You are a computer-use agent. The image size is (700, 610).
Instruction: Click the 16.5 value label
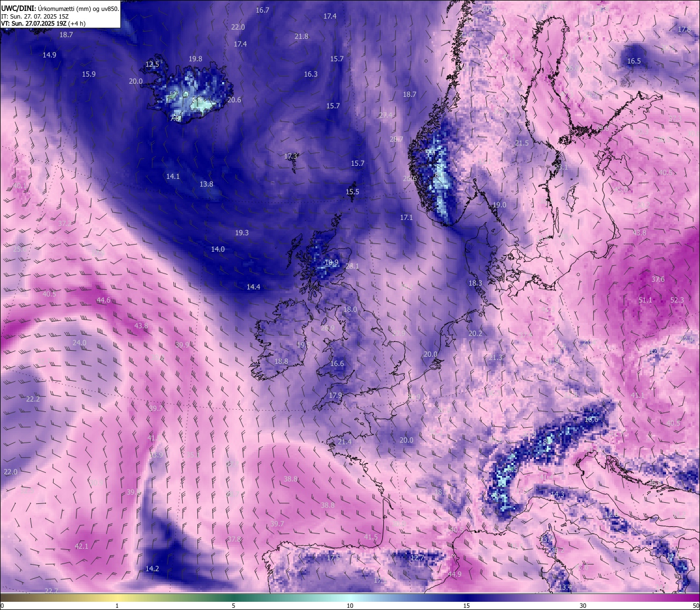(634, 61)
